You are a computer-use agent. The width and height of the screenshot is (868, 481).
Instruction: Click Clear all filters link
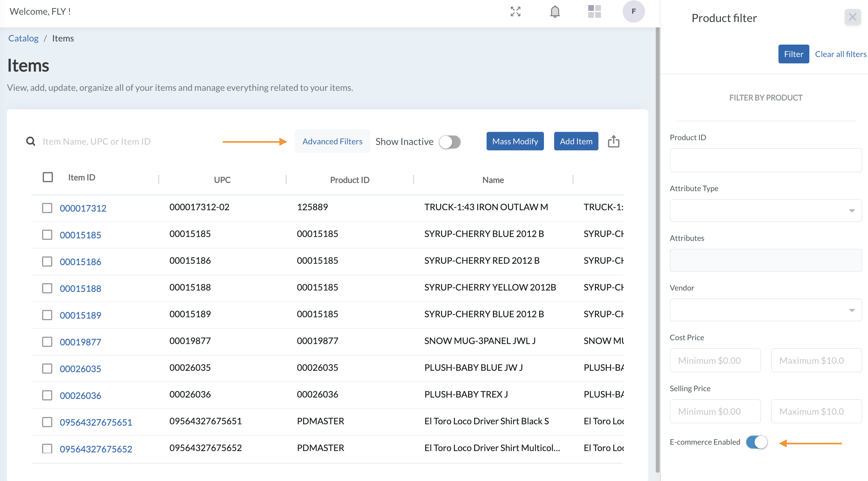click(840, 54)
